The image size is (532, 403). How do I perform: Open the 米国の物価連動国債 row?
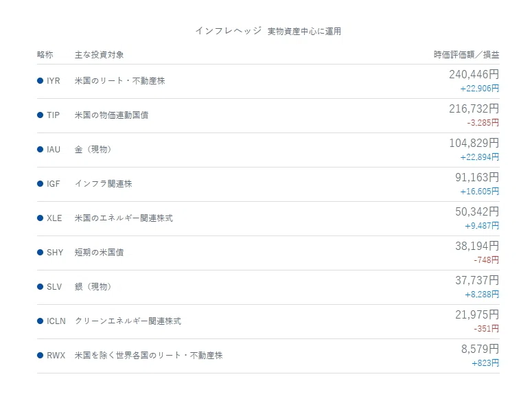(268, 115)
